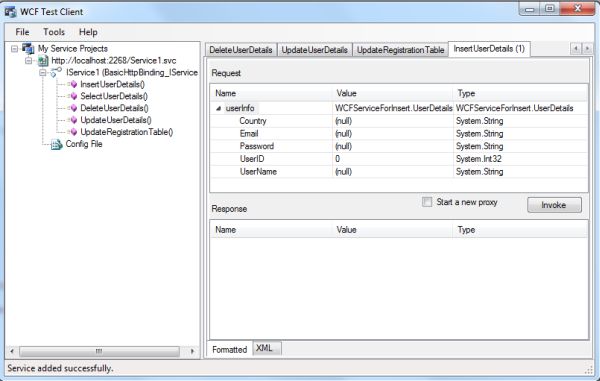The height and width of the screenshot is (381, 600).
Task: Click the Password parameter name
Action: (x=257, y=146)
